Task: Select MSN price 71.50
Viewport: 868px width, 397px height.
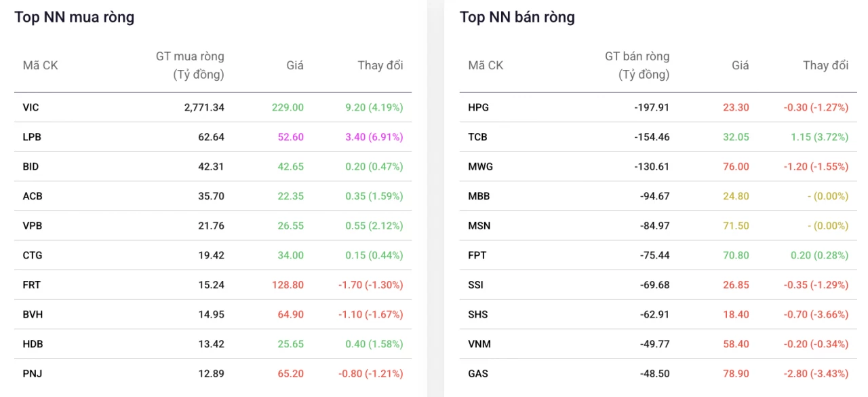Action: [x=736, y=226]
